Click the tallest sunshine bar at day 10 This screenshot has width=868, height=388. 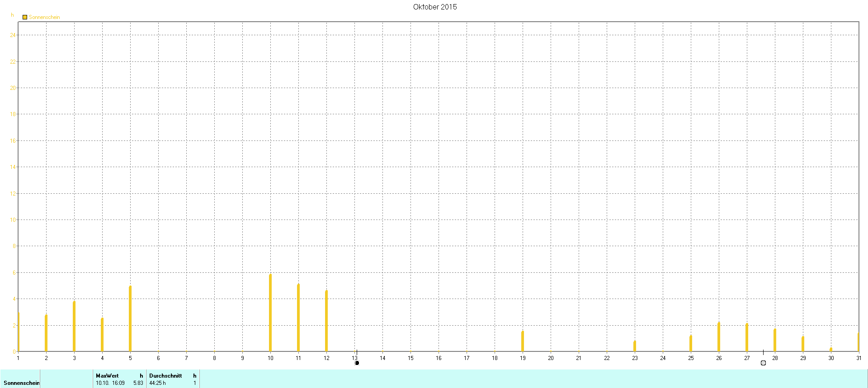click(x=270, y=313)
